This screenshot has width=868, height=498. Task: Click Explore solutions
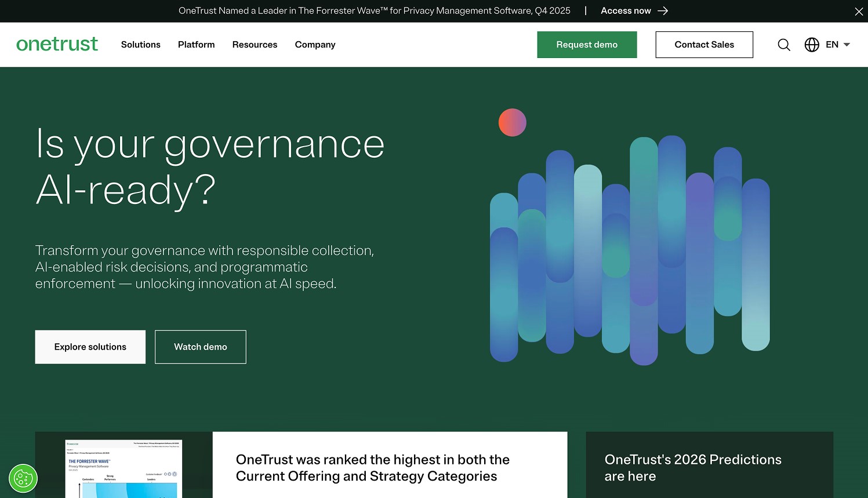tap(90, 347)
